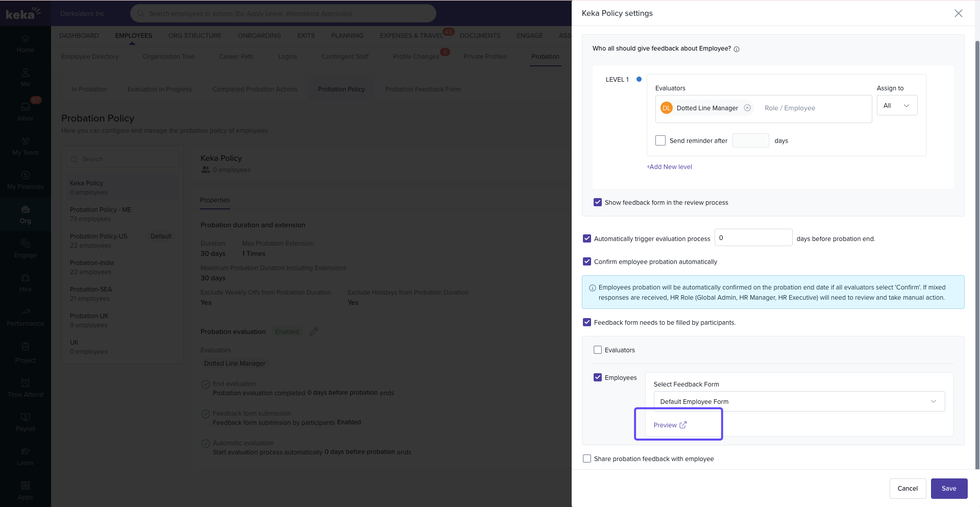Image resolution: width=980 pixels, height=507 pixels.
Task: Switch to Probation Feedback Form tab
Action: coord(423,89)
